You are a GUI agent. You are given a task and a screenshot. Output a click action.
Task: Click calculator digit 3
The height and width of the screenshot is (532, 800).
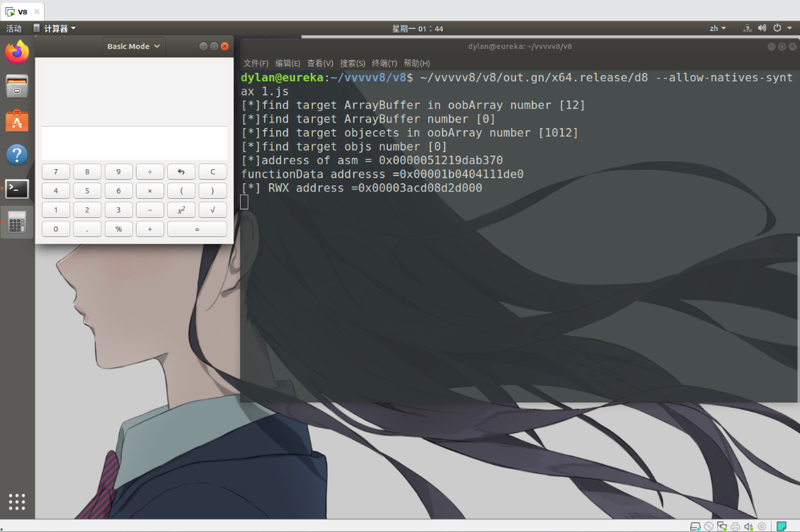click(x=118, y=210)
